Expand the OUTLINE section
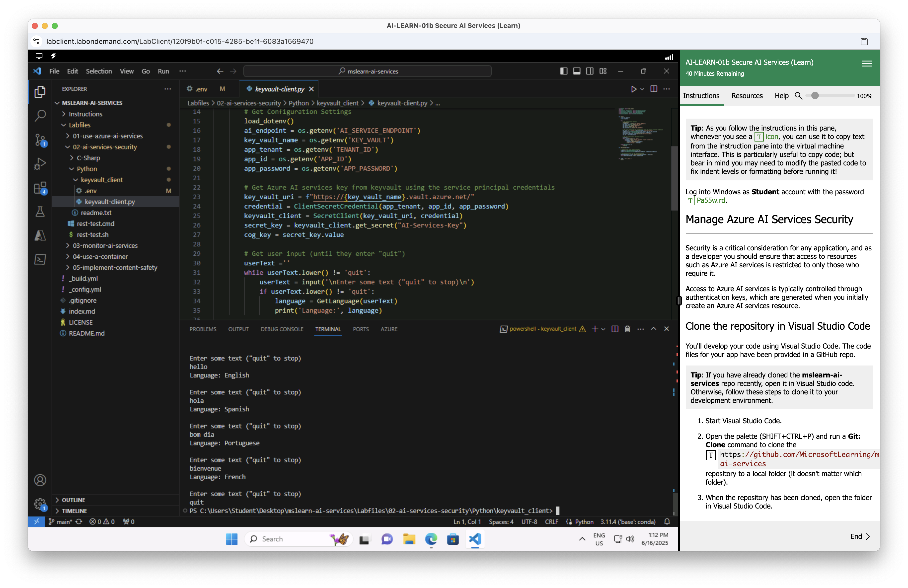This screenshot has height=588, width=908. point(73,500)
